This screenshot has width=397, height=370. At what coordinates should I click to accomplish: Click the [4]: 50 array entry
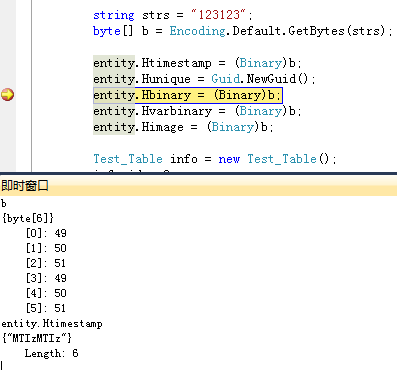(x=46, y=293)
